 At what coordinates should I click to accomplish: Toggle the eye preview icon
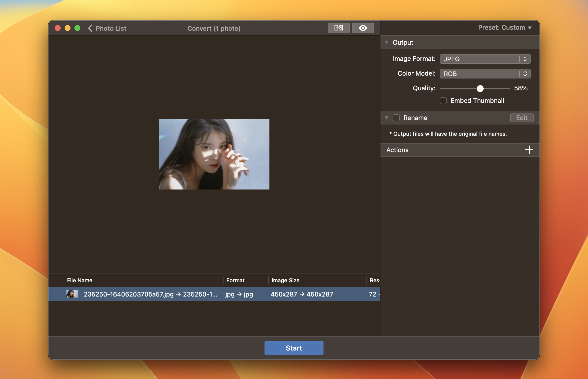tap(363, 28)
